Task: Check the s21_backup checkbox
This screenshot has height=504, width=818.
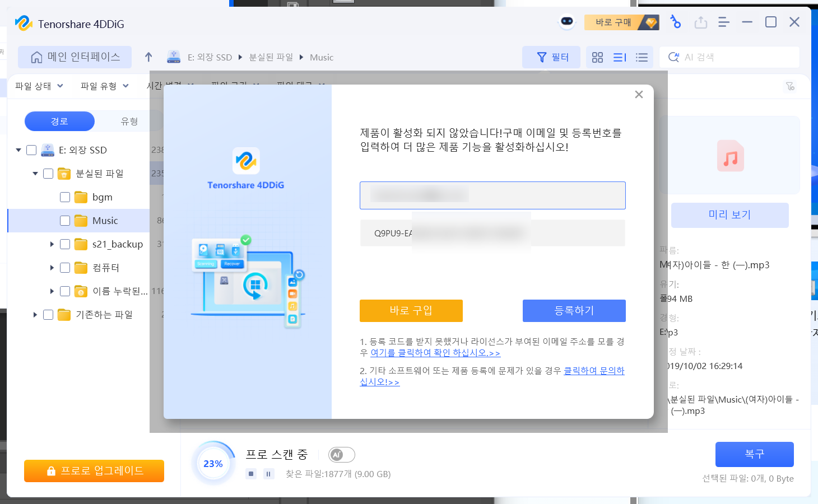Action: tap(65, 244)
